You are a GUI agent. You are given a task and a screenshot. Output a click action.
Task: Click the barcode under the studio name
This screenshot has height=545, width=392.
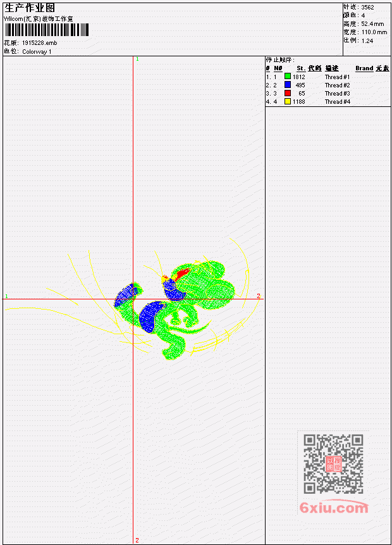(47, 30)
